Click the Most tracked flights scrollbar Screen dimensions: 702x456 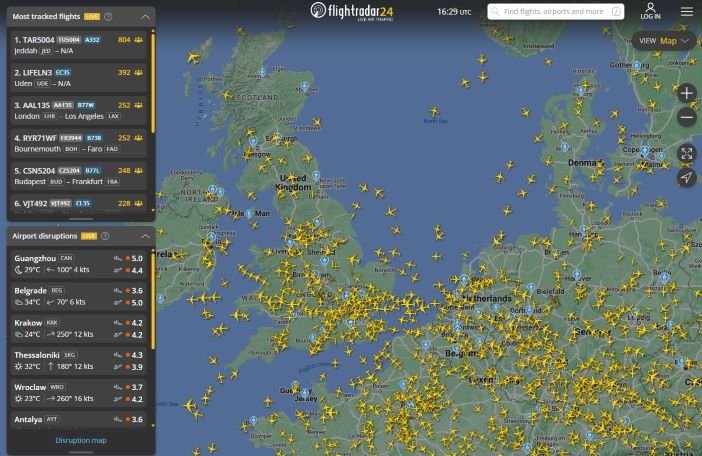[x=153, y=83]
